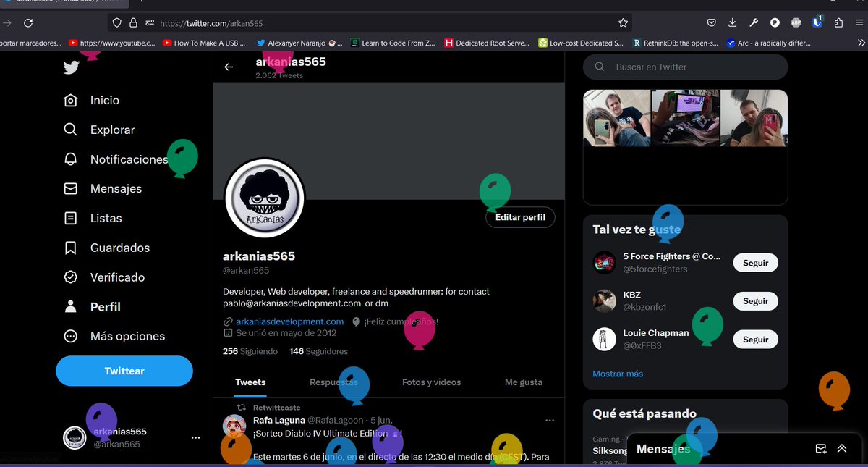Click the ABP adblock extension icon

tap(796, 23)
